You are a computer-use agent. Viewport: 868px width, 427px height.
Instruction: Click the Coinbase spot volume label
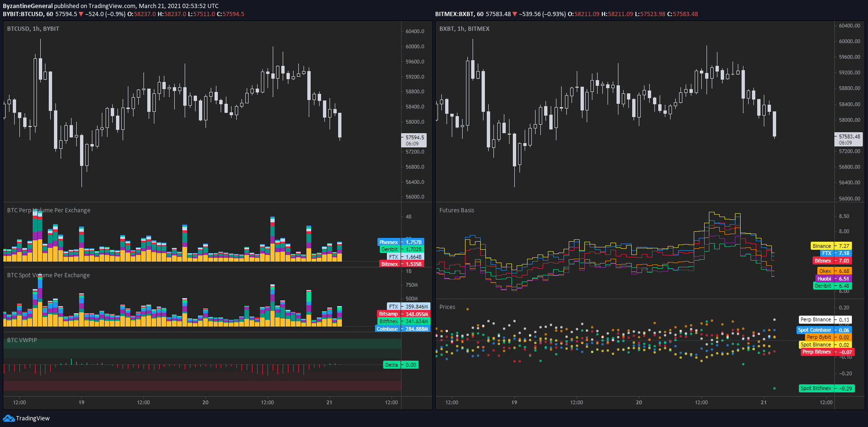click(x=387, y=328)
